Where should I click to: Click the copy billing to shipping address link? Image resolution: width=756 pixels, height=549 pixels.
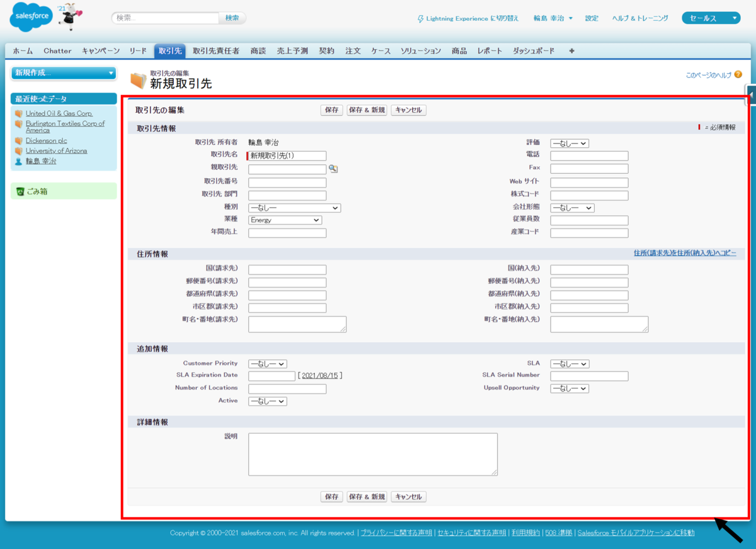pos(685,253)
